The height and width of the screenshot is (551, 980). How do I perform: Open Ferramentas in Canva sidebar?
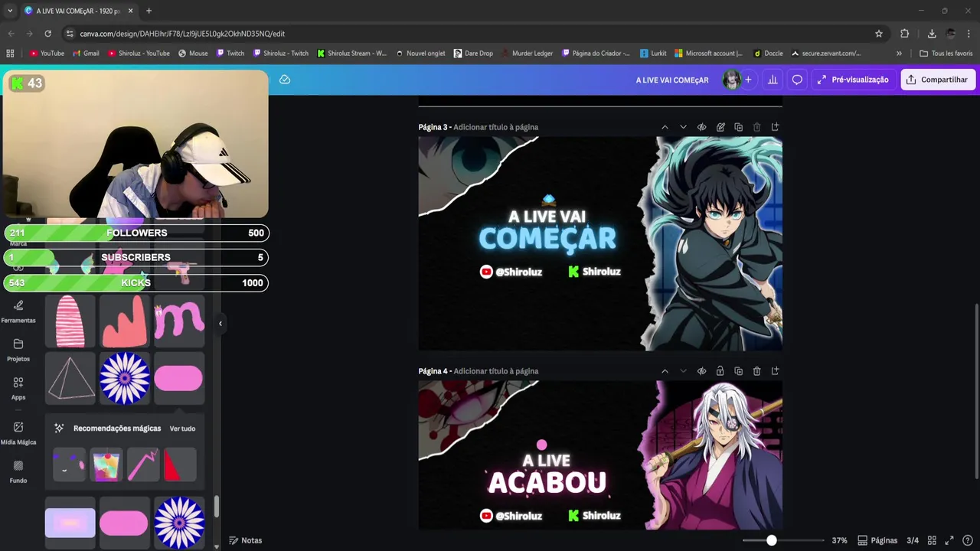(x=18, y=311)
